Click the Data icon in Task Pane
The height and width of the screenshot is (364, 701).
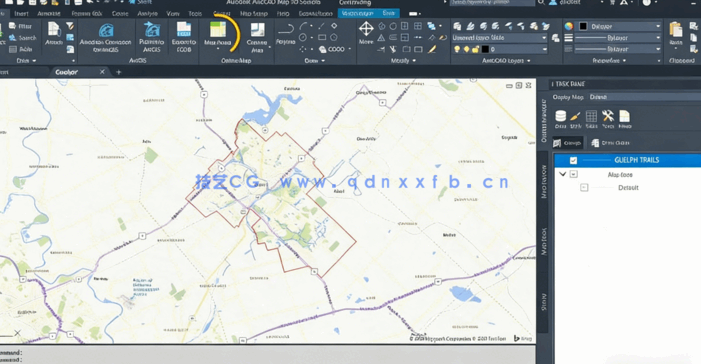pyautogui.click(x=560, y=117)
